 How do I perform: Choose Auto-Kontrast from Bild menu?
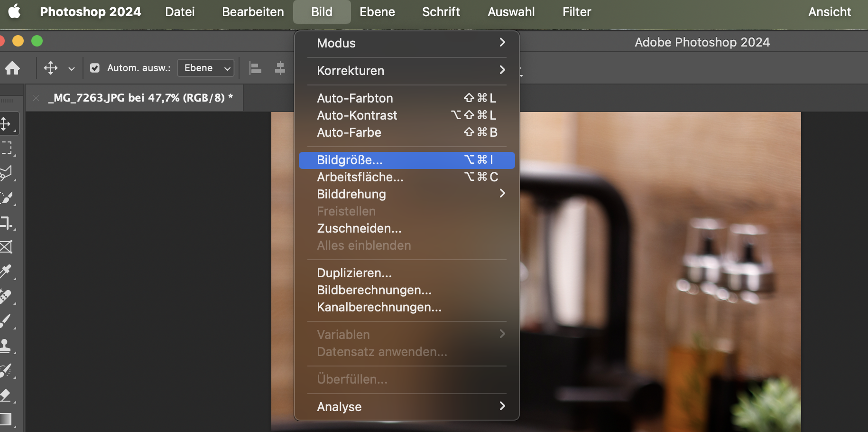point(407,115)
